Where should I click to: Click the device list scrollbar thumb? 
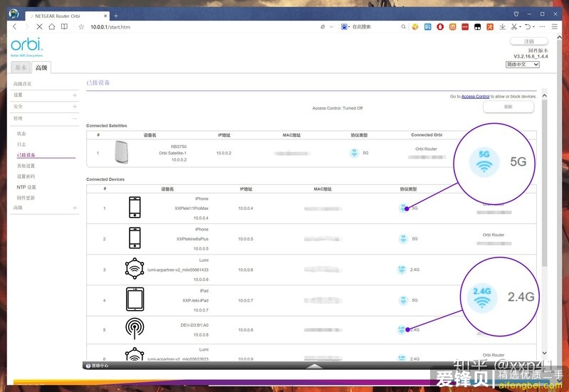click(544, 183)
